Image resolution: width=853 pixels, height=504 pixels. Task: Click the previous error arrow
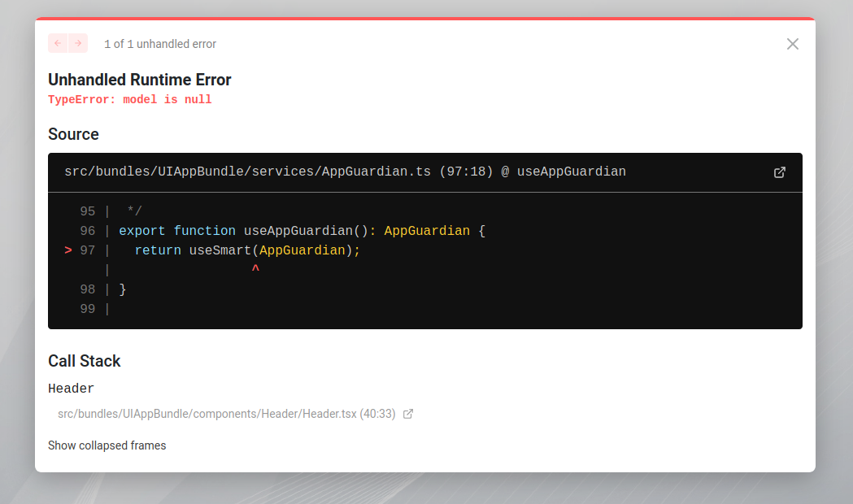coord(57,43)
